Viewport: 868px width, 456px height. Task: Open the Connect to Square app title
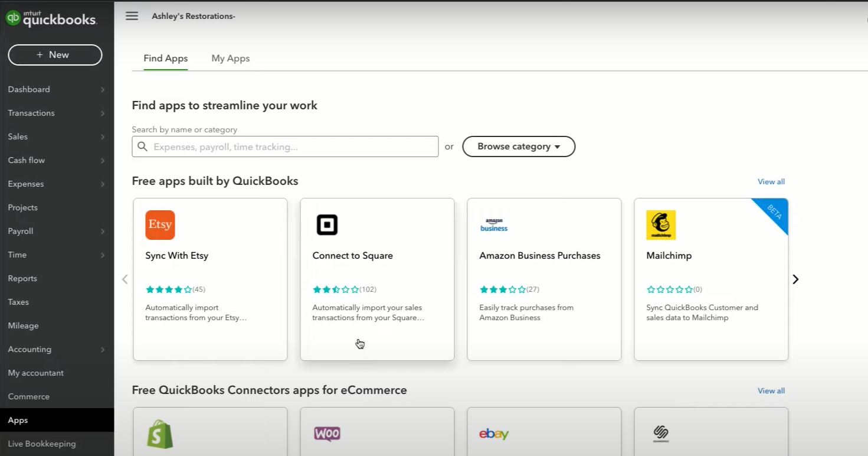pos(353,256)
